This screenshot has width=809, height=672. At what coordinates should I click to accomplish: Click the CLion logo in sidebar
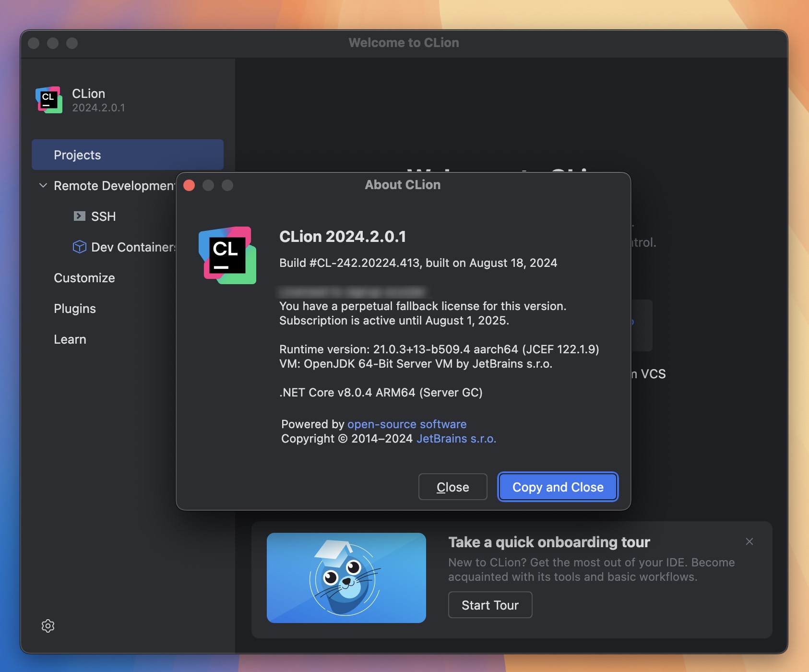pos(49,100)
